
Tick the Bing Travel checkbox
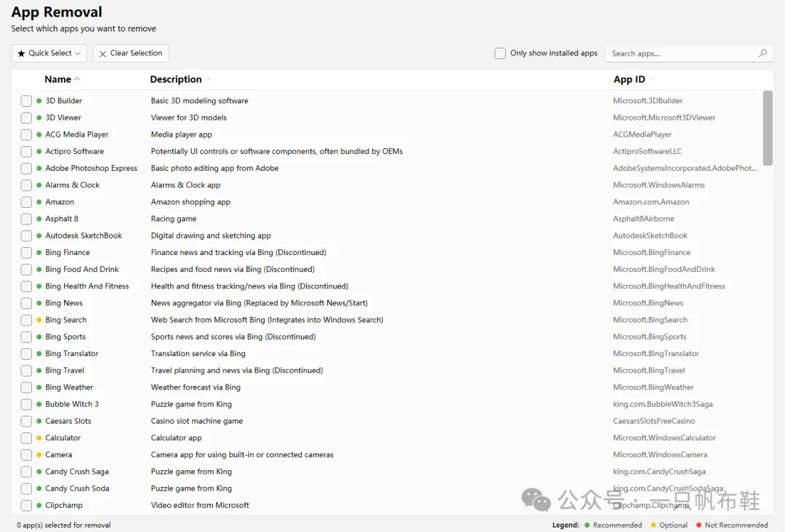27,371
